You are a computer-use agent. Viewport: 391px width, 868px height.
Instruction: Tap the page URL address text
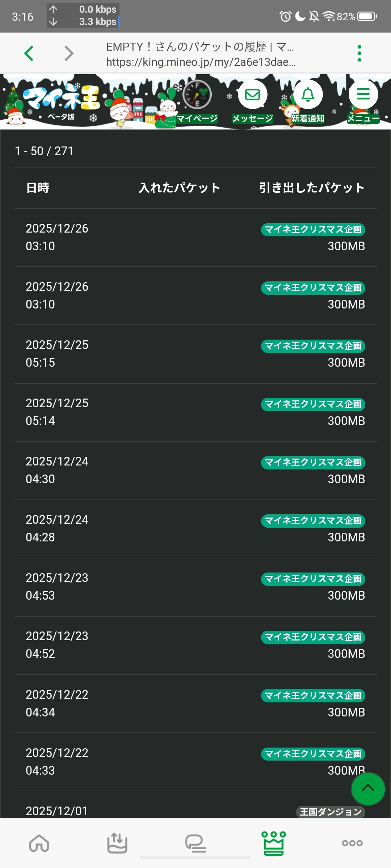pos(201,62)
